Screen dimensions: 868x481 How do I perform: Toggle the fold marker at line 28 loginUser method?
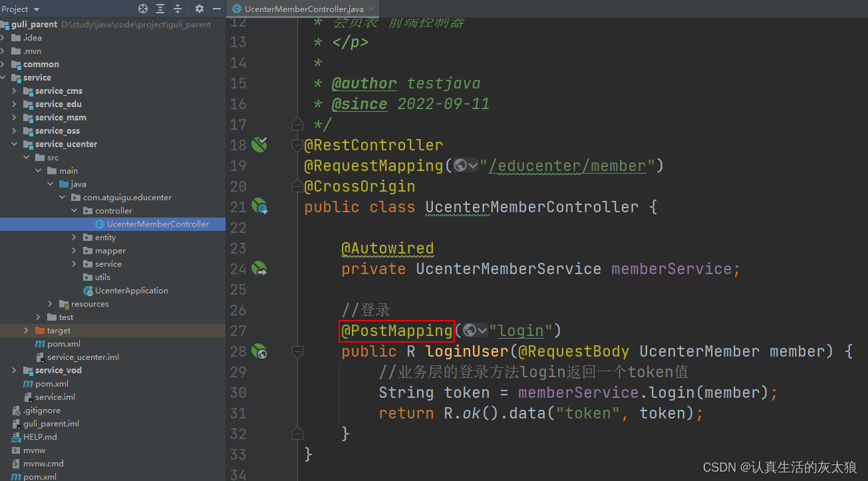[x=297, y=351]
